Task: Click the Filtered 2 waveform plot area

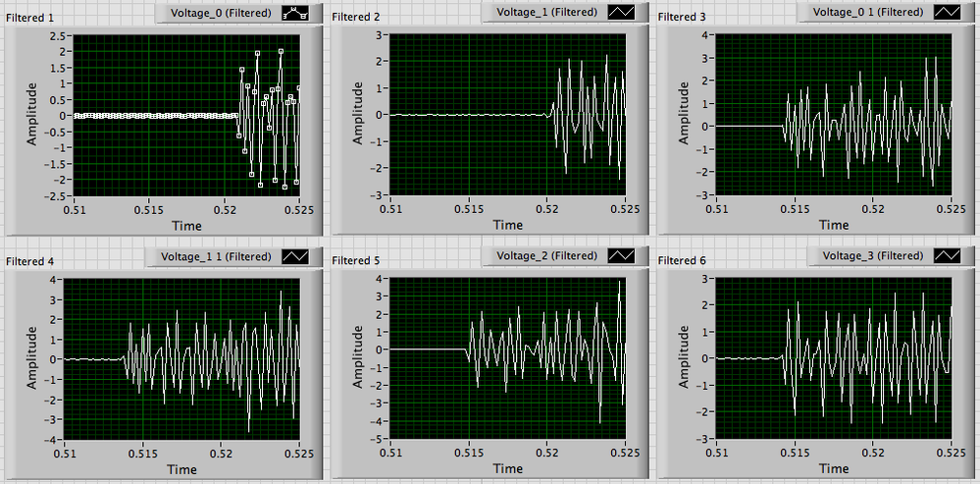Action: coord(507,115)
